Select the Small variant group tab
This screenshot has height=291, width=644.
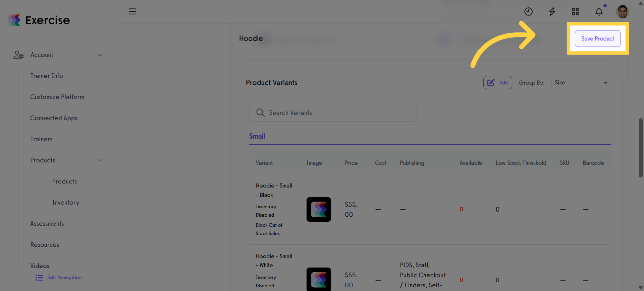point(257,136)
